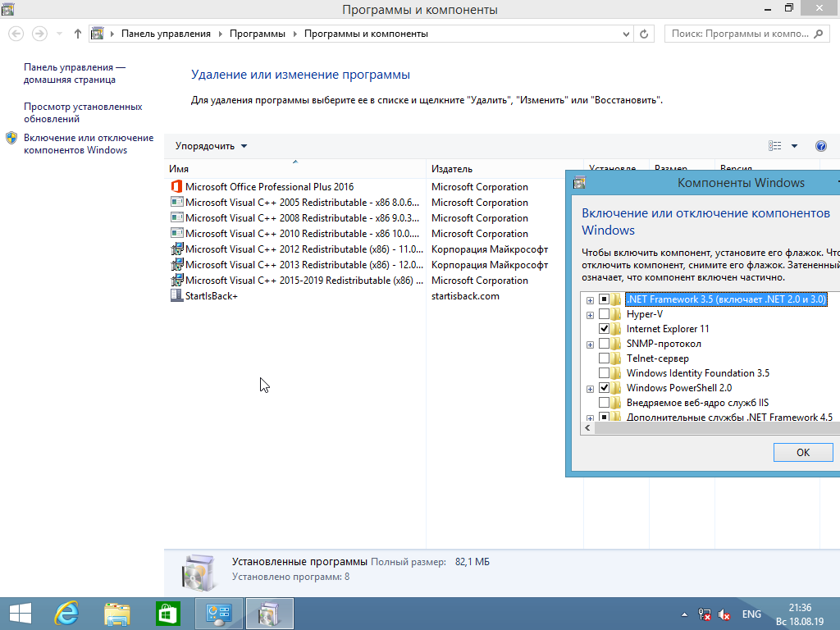Click the search Программы и компоненты field

[x=740, y=34]
